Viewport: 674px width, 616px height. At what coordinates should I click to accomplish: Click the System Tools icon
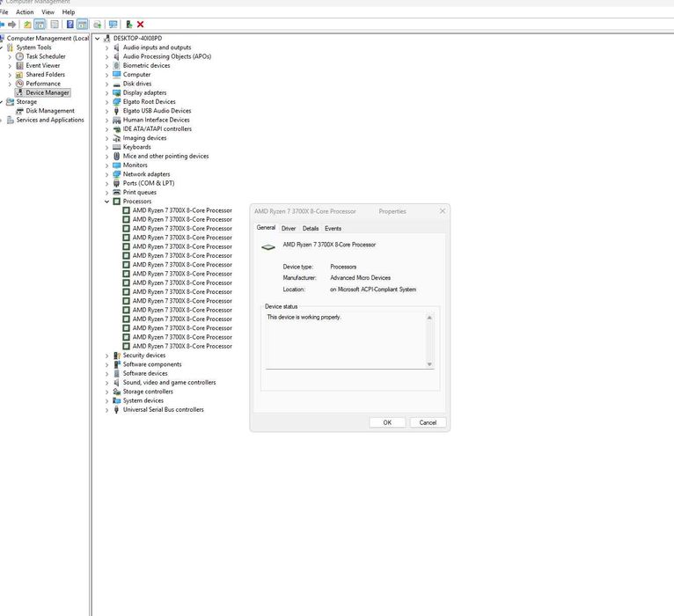(10, 48)
